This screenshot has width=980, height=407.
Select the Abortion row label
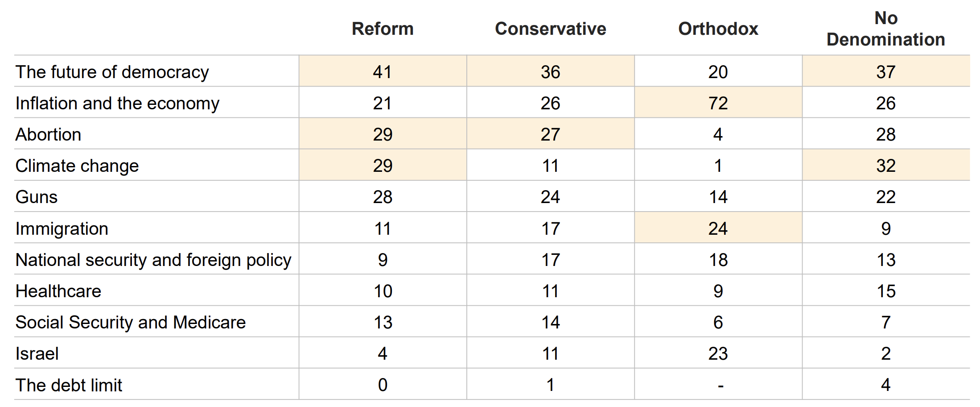tap(49, 134)
